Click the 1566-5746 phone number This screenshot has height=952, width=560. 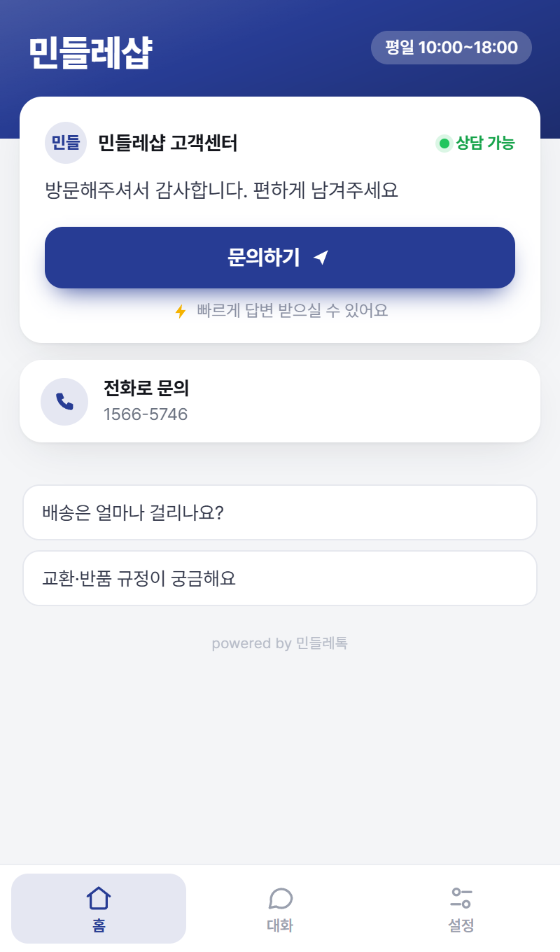(x=146, y=414)
